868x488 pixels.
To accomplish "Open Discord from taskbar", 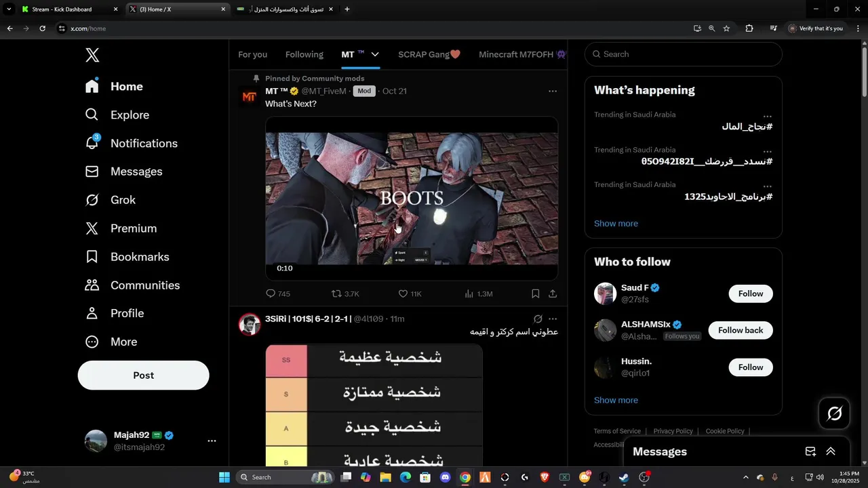I will (445, 477).
